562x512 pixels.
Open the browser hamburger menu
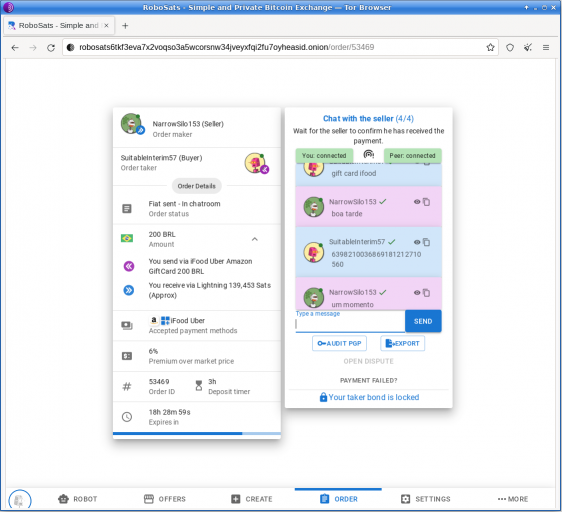(546, 47)
